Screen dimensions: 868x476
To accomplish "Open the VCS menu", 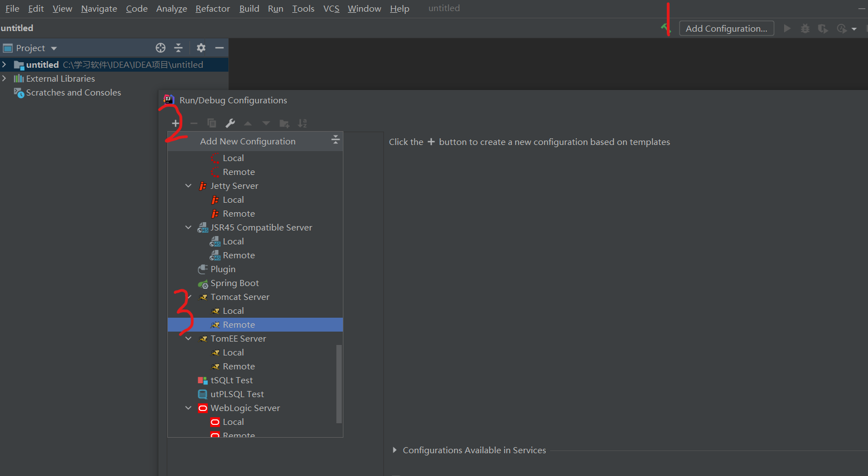I will [331, 8].
